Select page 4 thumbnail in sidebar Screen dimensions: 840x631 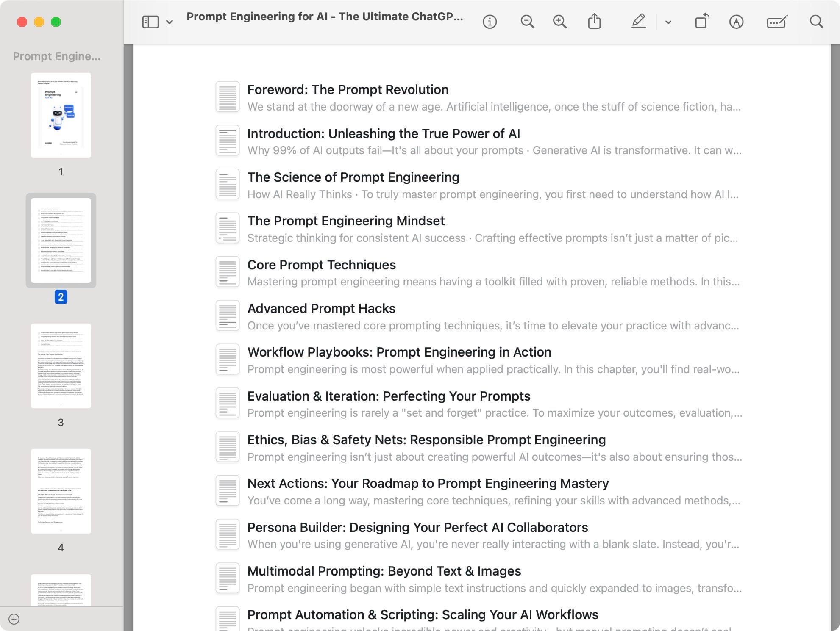pos(61,491)
